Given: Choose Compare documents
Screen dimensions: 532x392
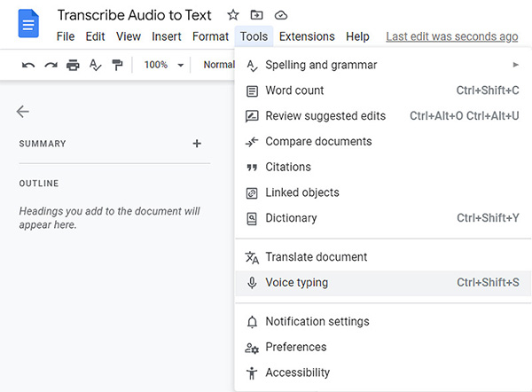Looking at the screenshot, I should [x=383, y=142].
